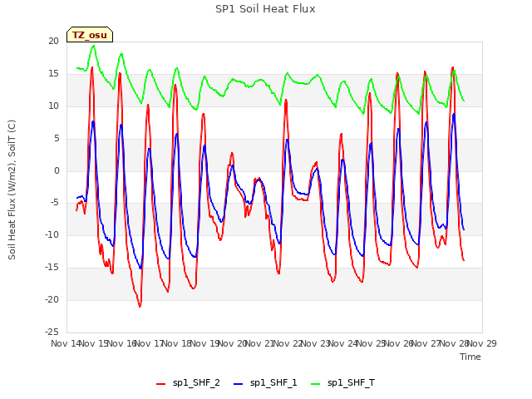This screenshot has height=399, width=532.
Task: Click the red sp1_SHF_2 legend swatch
Action: (160, 384)
